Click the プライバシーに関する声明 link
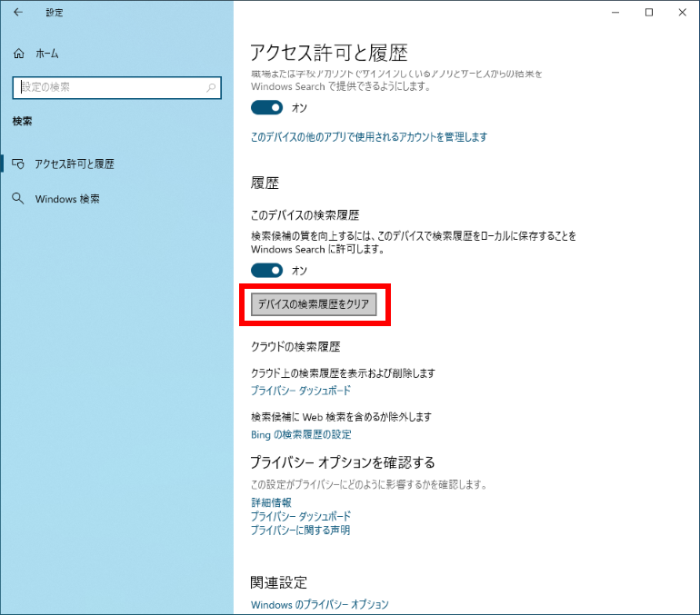Screen dimensions: 700x615 (x=301, y=530)
